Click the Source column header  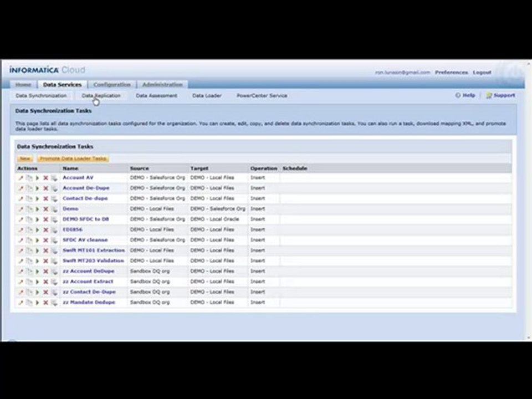[140, 168]
